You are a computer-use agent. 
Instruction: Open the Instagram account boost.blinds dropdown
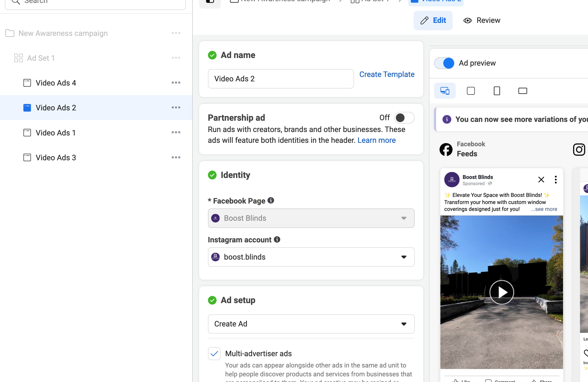(x=311, y=257)
